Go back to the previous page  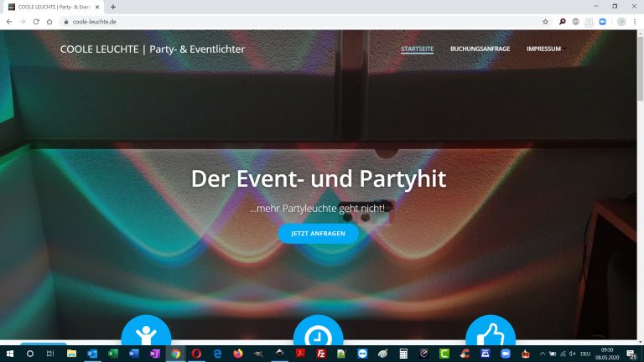9,22
